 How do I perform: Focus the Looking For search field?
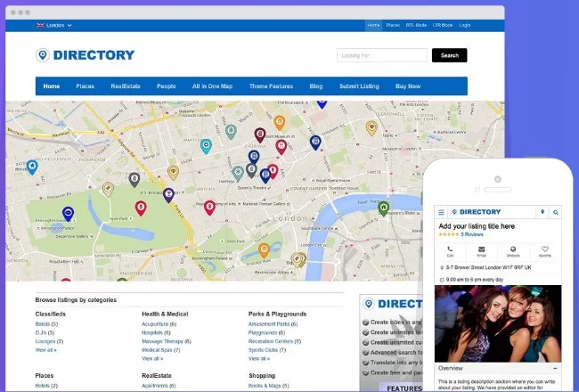click(x=381, y=55)
